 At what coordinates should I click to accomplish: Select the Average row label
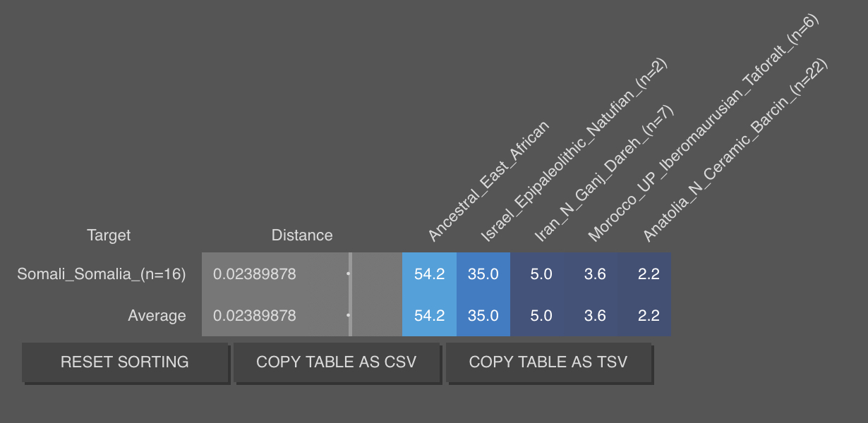[x=157, y=316]
